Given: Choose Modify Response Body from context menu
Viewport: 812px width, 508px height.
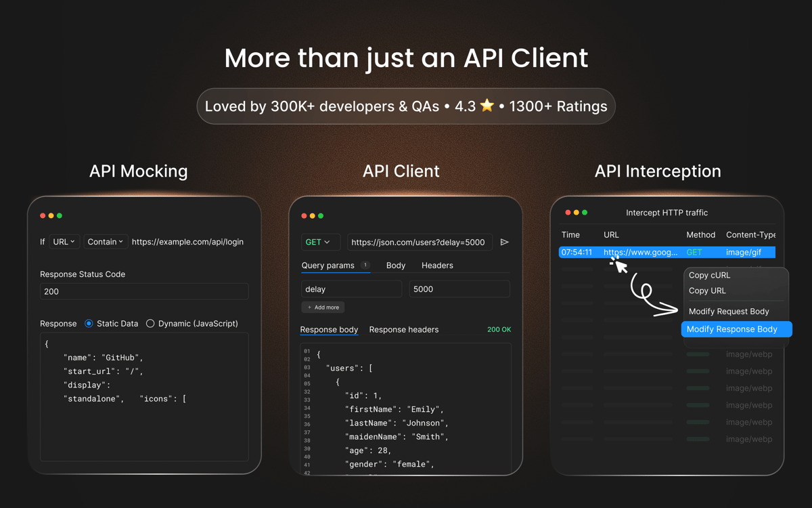Looking at the screenshot, I should point(731,329).
